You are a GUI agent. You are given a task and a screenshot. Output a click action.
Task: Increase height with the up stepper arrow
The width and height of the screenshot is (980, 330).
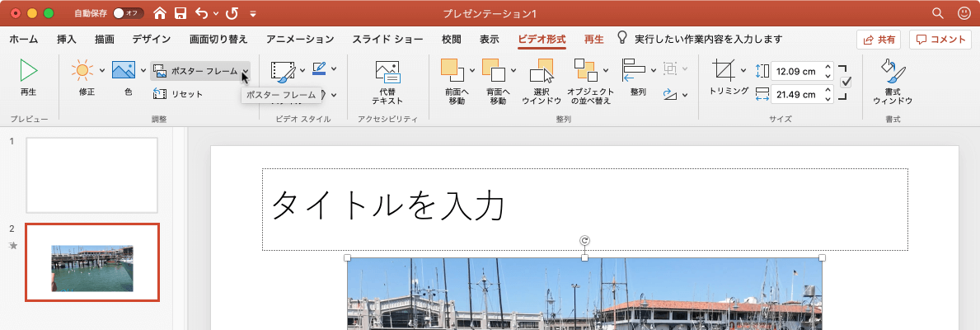pyautogui.click(x=828, y=67)
